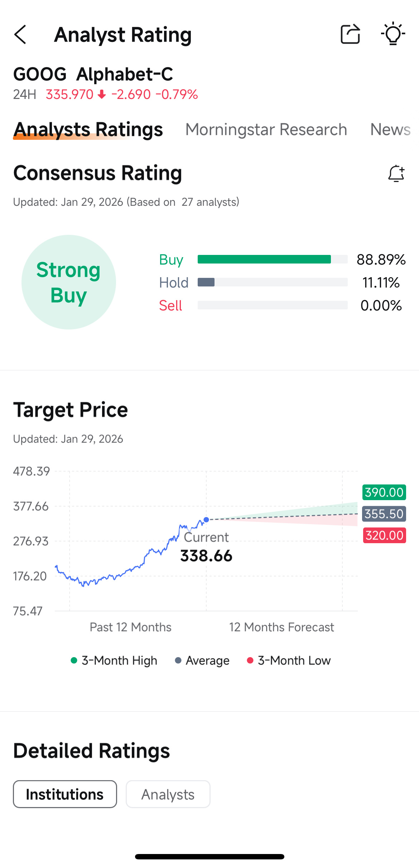419x868 pixels.
Task: Switch to Morningstar Research tab
Action: (x=266, y=129)
